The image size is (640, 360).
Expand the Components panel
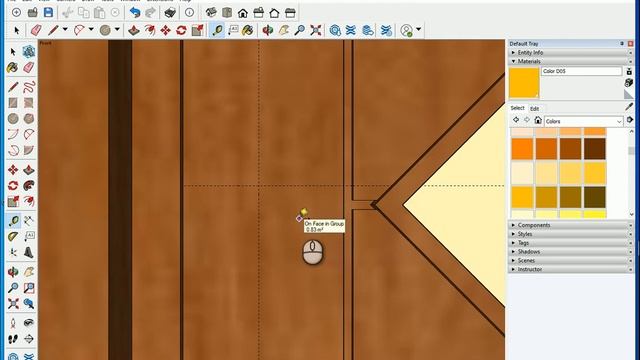click(570, 225)
